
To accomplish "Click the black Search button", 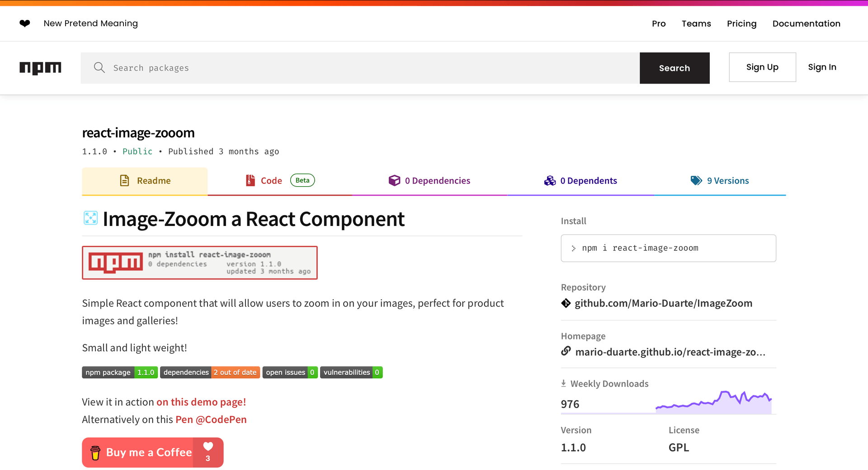I will tap(675, 68).
